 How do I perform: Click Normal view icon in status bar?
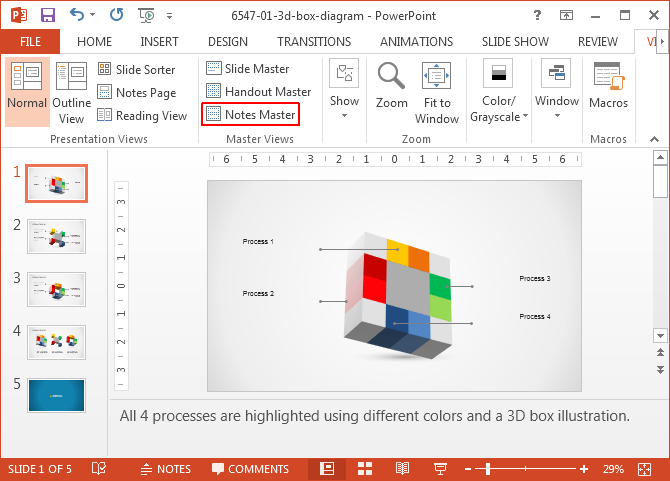coord(327,469)
